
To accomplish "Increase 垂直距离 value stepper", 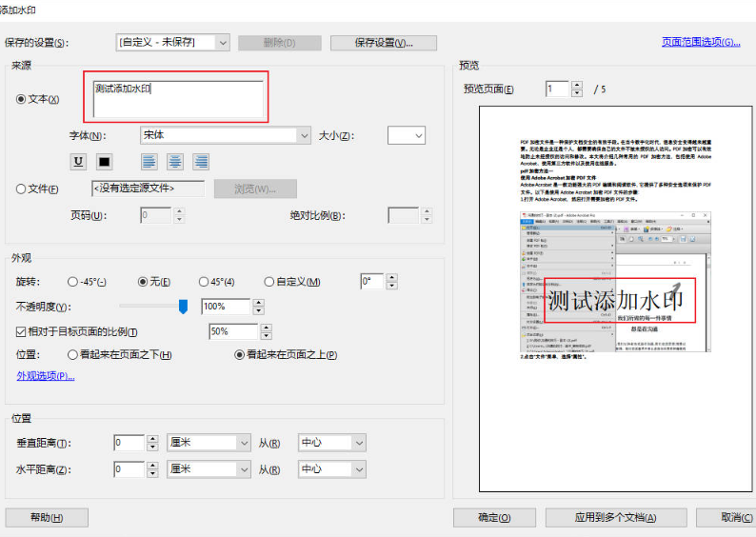I will coord(153,439).
